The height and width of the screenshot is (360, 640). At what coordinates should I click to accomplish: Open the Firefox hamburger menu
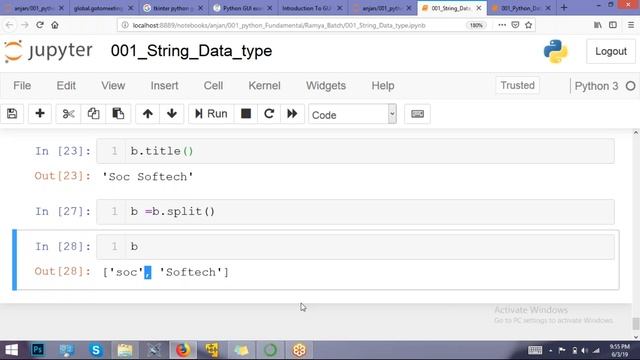(631, 25)
